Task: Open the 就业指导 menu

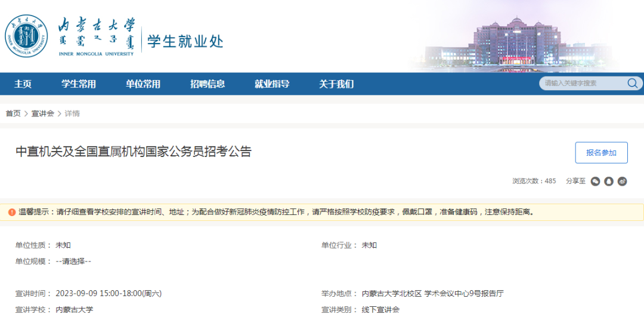Action: click(272, 84)
